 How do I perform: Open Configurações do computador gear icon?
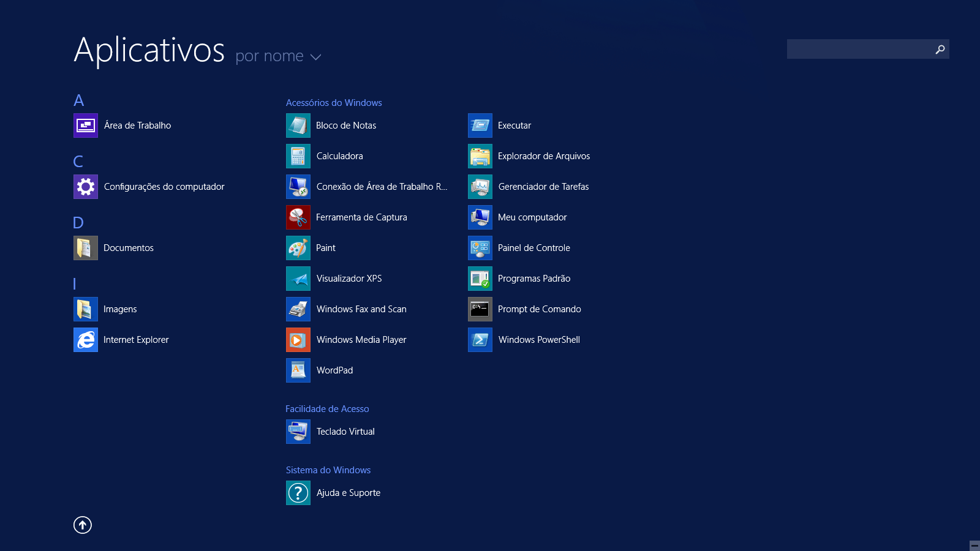[x=86, y=187]
